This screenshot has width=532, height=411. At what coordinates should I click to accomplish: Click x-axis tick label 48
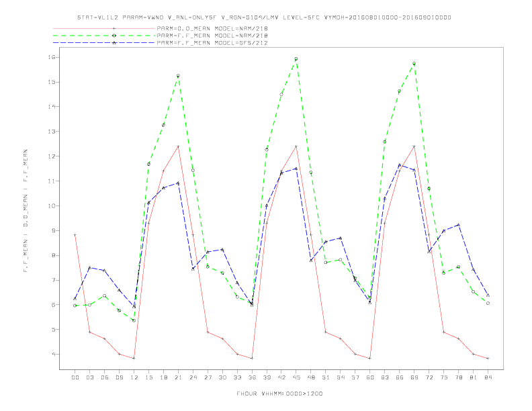pyautogui.click(x=311, y=377)
